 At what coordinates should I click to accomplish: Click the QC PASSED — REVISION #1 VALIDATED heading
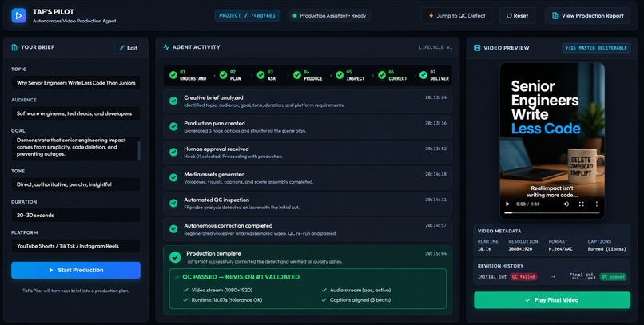click(241, 277)
